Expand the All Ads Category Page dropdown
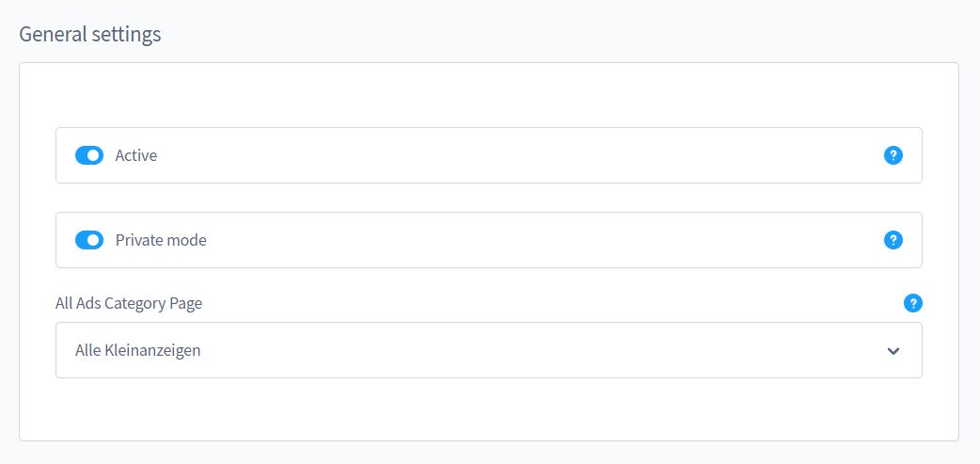 pos(488,350)
